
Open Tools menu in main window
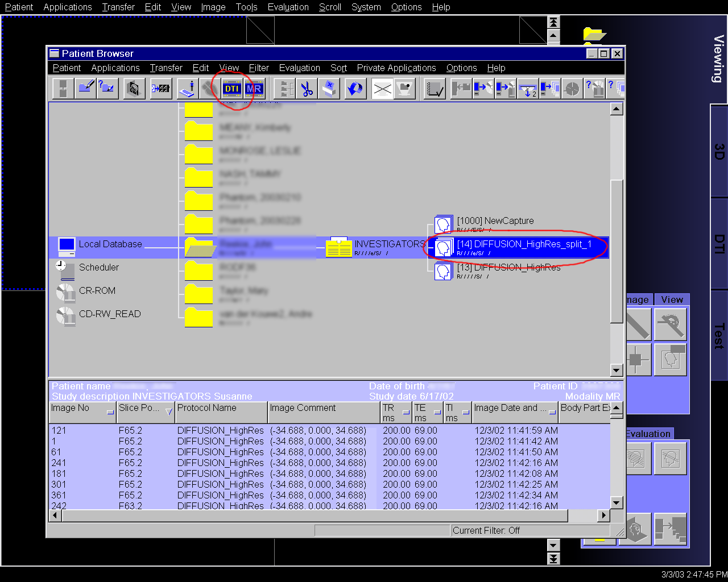click(246, 7)
